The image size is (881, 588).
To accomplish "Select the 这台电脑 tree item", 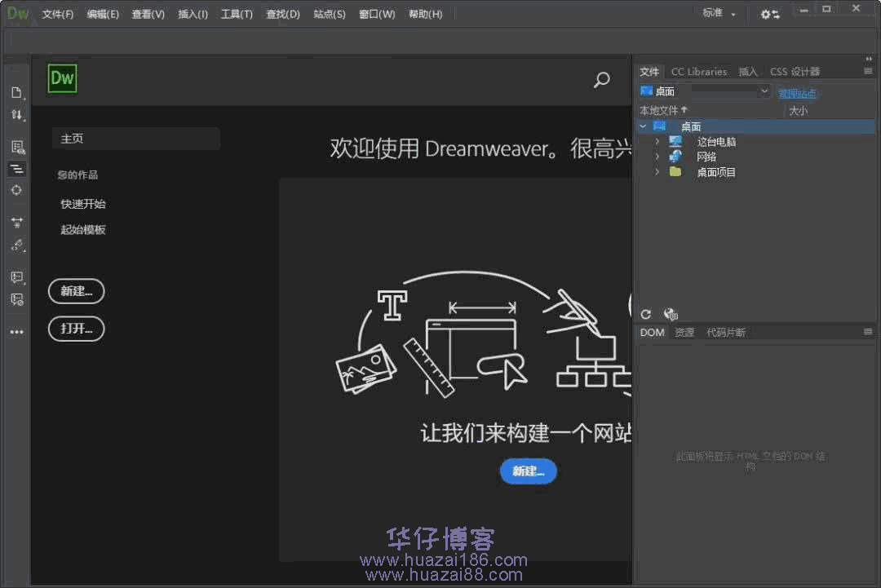I will tap(716, 142).
